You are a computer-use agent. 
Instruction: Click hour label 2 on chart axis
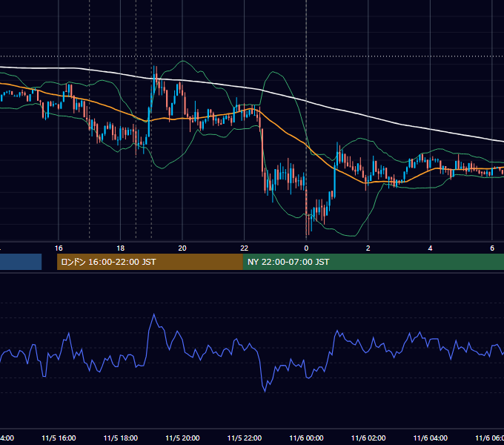point(368,248)
